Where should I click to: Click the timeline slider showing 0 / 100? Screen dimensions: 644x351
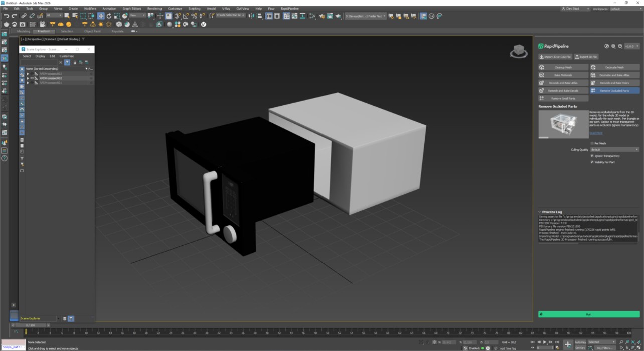point(30,325)
